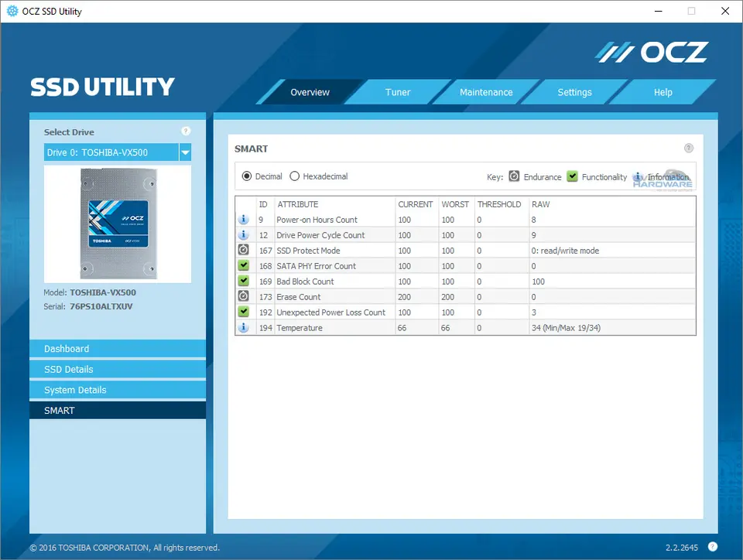Viewport: 743px width, 560px height.
Task: Click the check icon for Unexpected Power Loss Count
Action: (x=244, y=312)
